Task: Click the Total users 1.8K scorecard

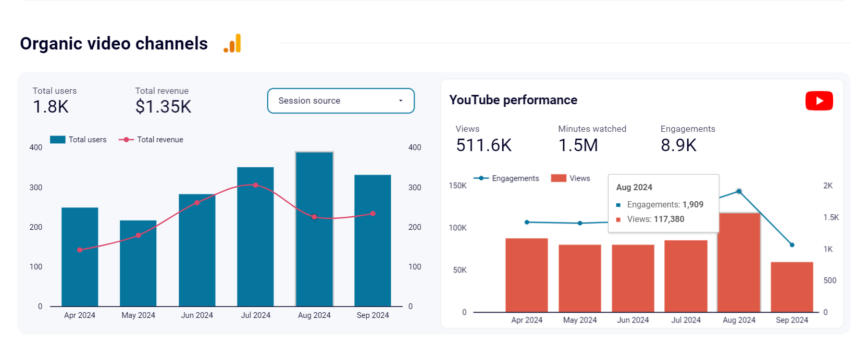Action: (55, 101)
